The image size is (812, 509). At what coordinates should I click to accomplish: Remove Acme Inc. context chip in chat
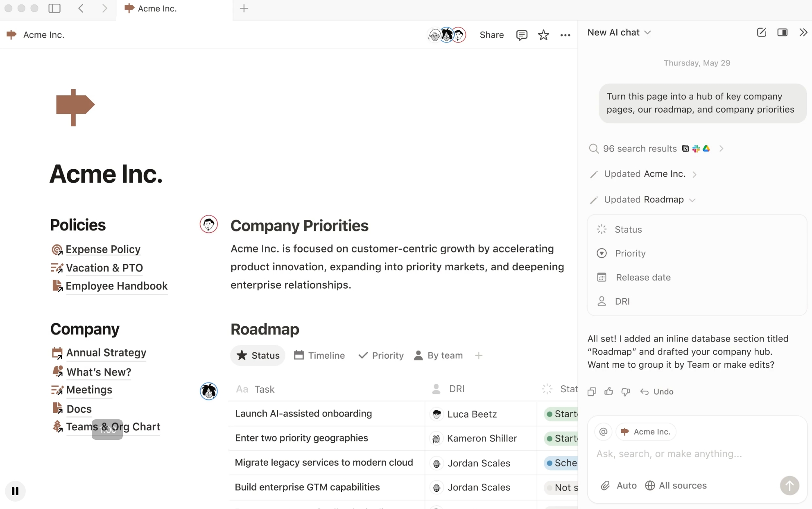pos(646,432)
